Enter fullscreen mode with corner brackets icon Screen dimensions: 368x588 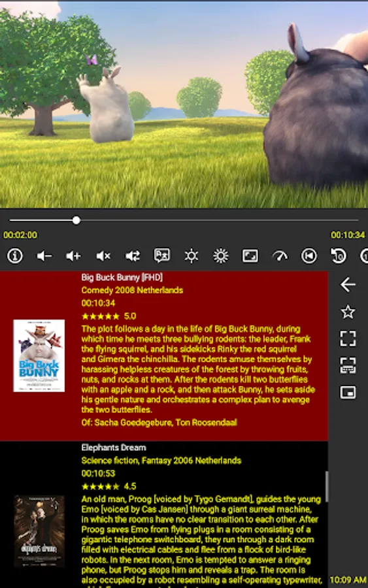[x=348, y=338]
